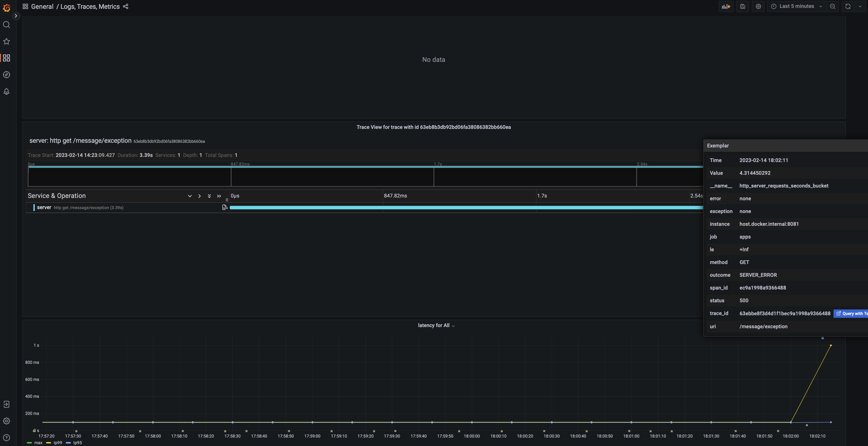Open starred dashboards from sidebar
Image resolution: width=868 pixels, height=446 pixels.
tap(6, 41)
